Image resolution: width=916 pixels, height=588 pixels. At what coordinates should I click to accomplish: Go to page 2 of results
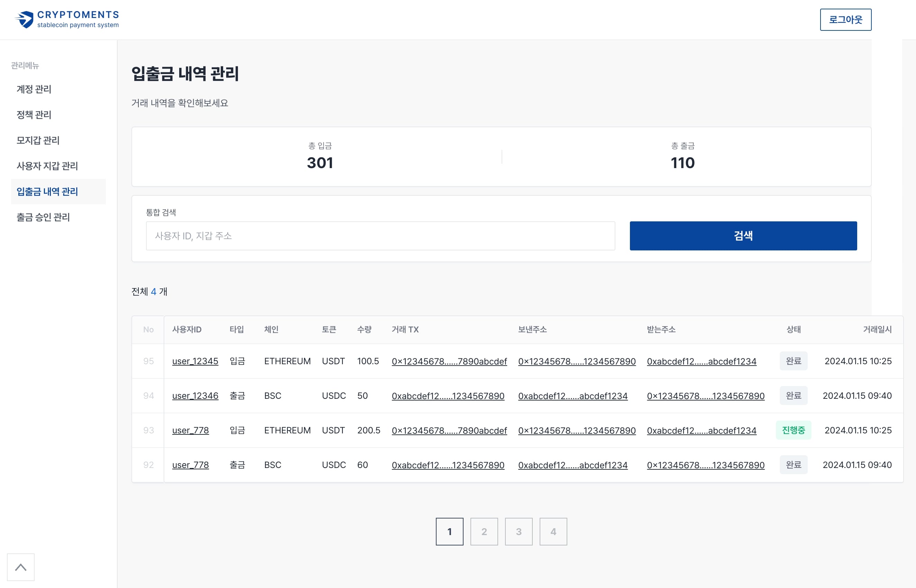[x=484, y=532]
